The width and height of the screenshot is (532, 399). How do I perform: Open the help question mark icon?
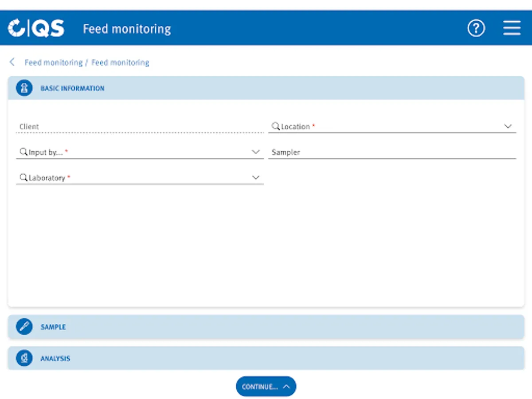pyautogui.click(x=476, y=28)
